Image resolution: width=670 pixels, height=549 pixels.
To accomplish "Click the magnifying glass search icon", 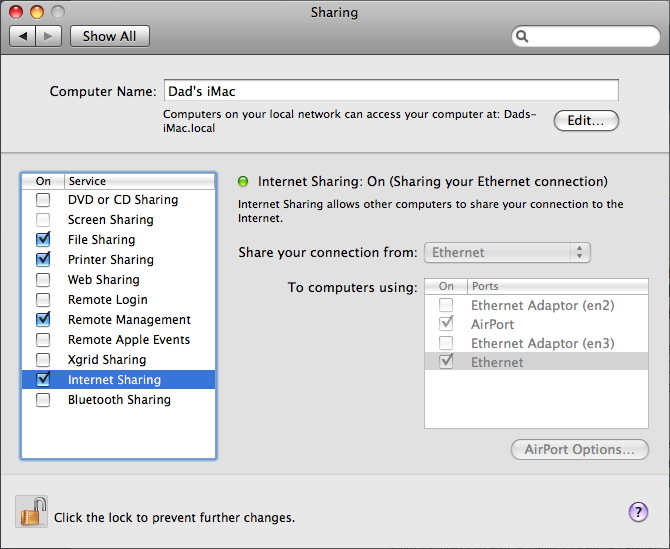I will pos(522,36).
